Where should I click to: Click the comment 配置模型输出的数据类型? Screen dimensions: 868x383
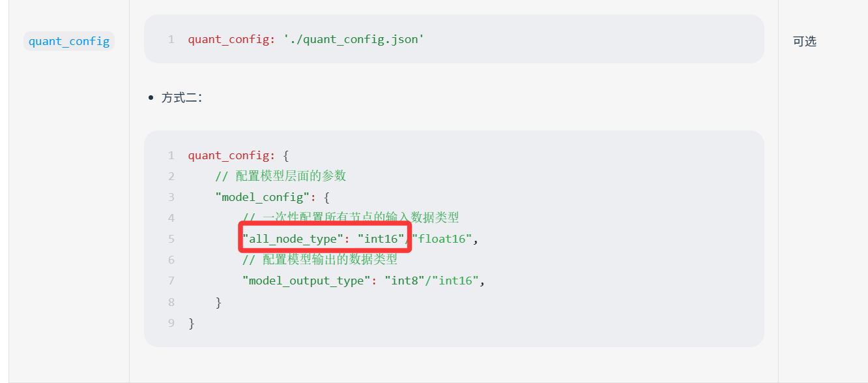click(319, 260)
